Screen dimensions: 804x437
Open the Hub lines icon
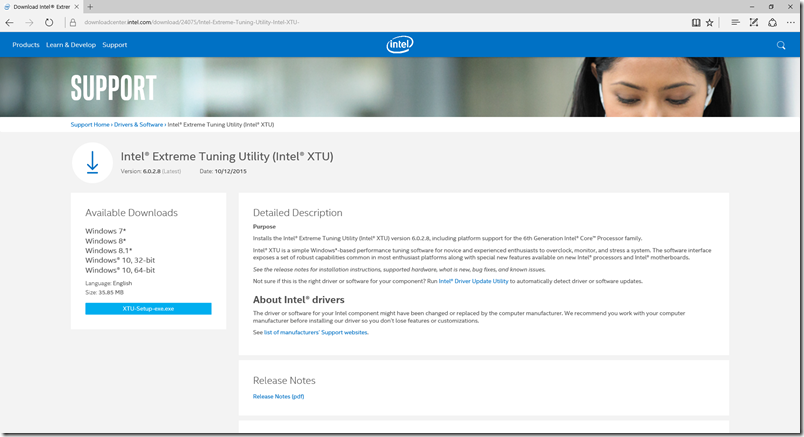pyautogui.click(x=735, y=23)
